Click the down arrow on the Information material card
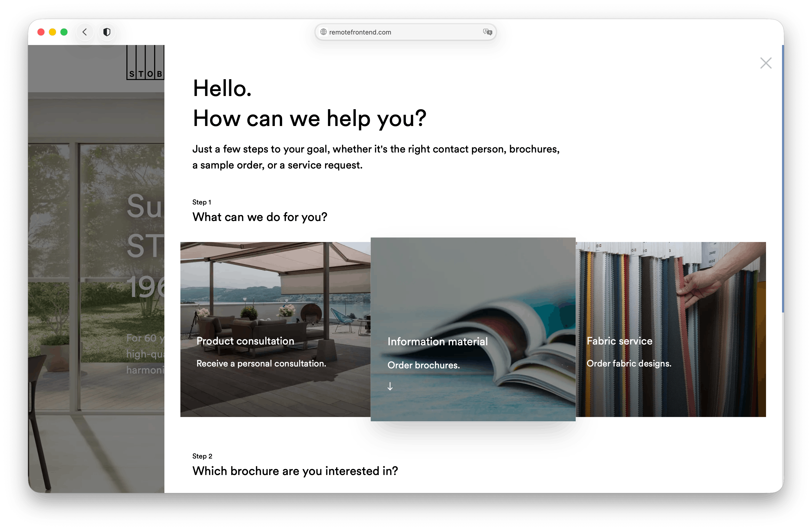 pos(390,386)
